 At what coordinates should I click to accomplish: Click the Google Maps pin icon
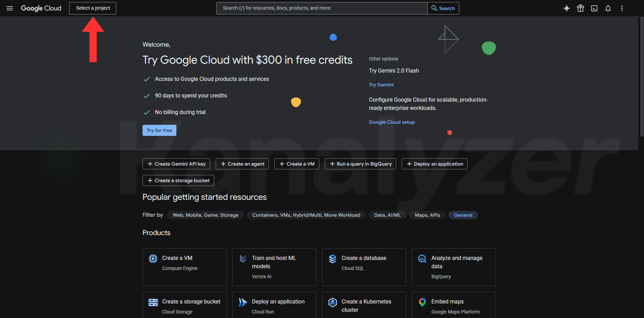pyautogui.click(x=422, y=302)
